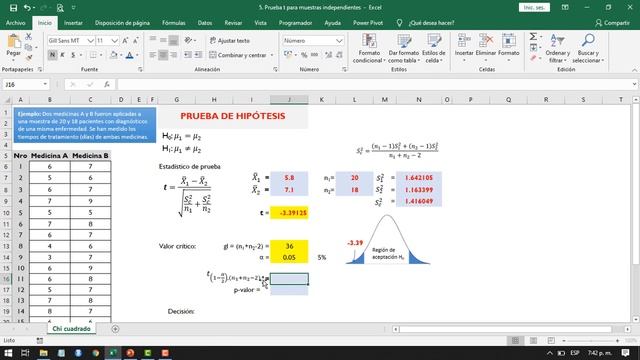Open Estilos de celda gallery

coord(433,48)
